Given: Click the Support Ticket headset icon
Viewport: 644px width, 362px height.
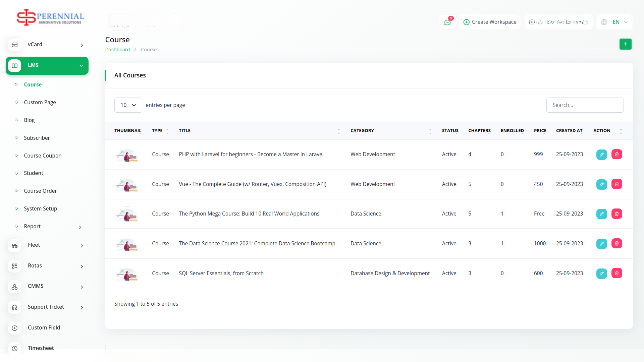Looking at the screenshot, I should tap(15, 307).
